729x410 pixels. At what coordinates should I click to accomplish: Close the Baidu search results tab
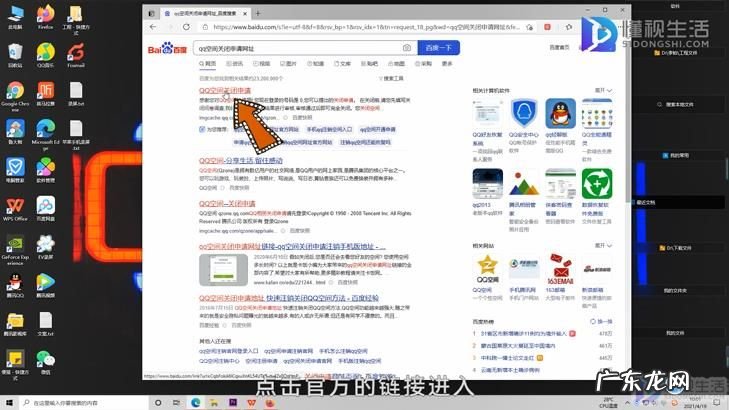[245, 13]
